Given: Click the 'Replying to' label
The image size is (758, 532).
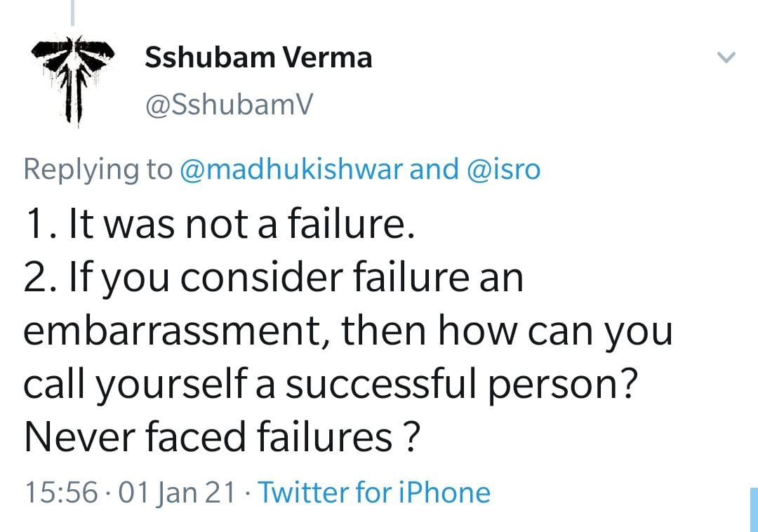Looking at the screenshot, I should [x=98, y=169].
